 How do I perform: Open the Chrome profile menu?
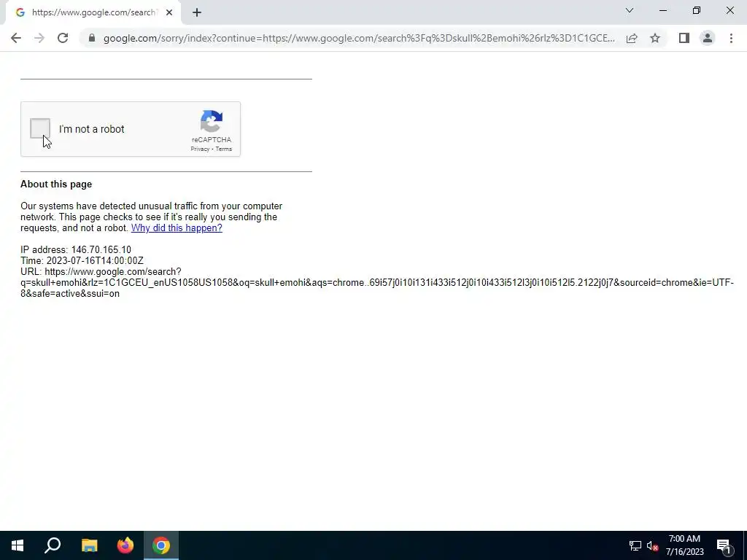pyautogui.click(x=708, y=38)
